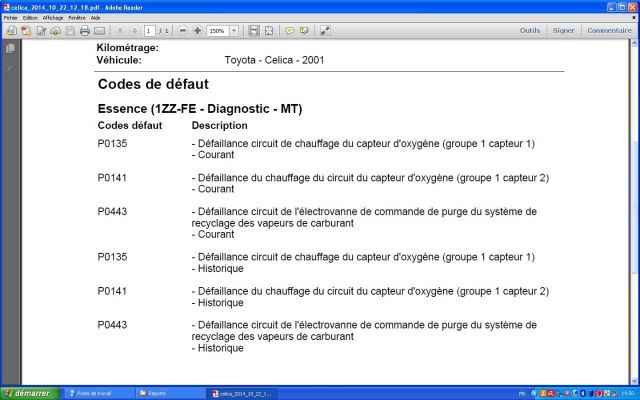Click the scrollbar down arrow
Viewport: 640px width, 400px height.
pos(634,381)
